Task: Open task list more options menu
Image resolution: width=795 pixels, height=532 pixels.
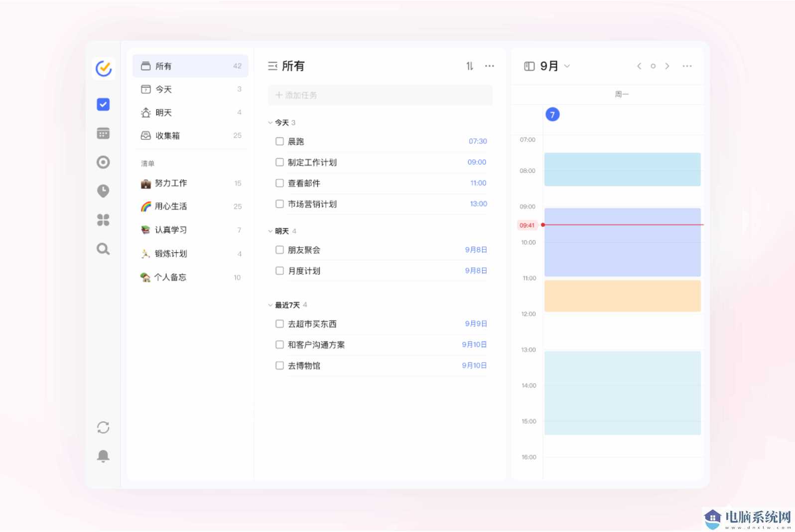Action: [x=490, y=66]
